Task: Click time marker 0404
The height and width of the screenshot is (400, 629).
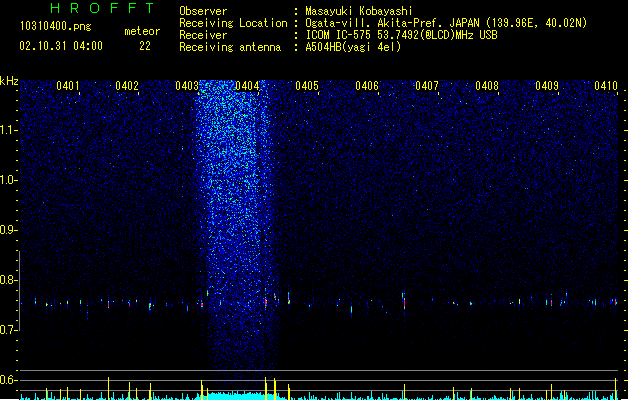Action: tap(247, 86)
